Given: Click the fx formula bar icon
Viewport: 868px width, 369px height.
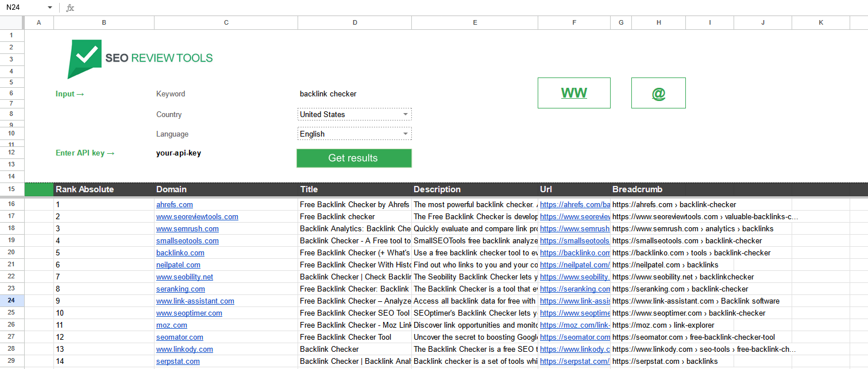Looking at the screenshot, I should [x=70, y=8].
